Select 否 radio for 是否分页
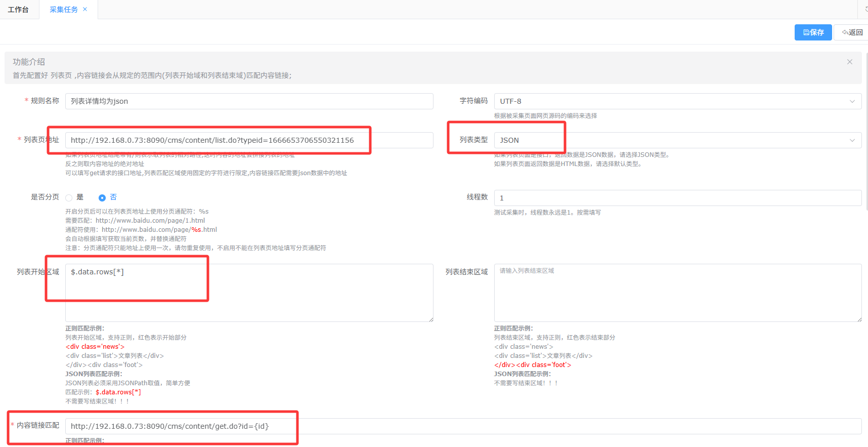The height and width of the screenshot is (447, 868). 102,198
